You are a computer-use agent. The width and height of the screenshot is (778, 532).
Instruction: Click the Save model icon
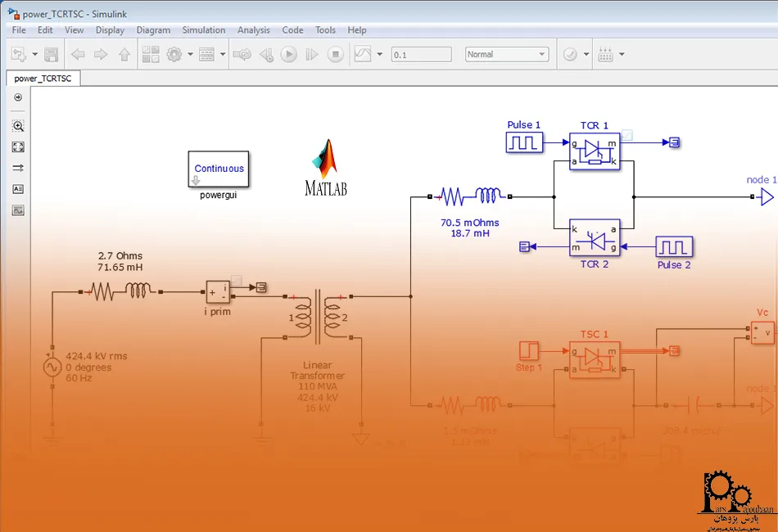[51, 55]
